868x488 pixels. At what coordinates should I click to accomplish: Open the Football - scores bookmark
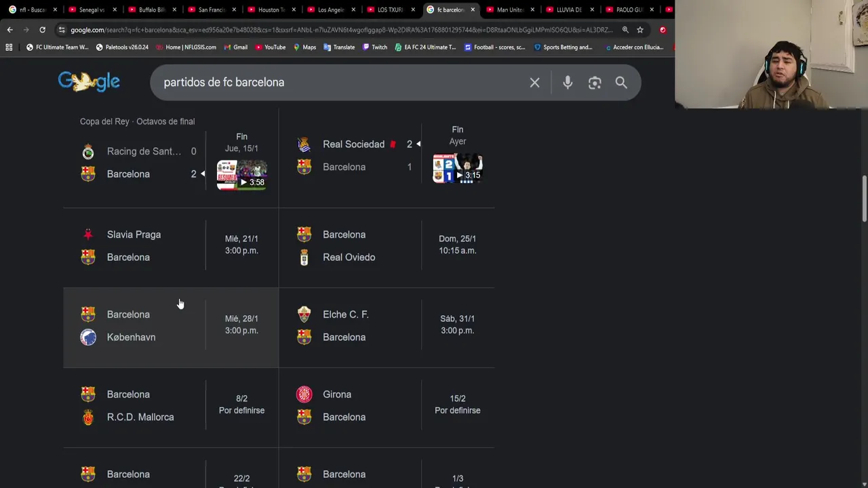click(494, 47)
